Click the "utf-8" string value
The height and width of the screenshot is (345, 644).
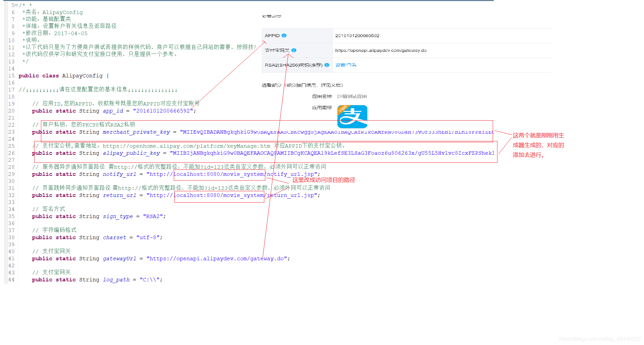148,237
